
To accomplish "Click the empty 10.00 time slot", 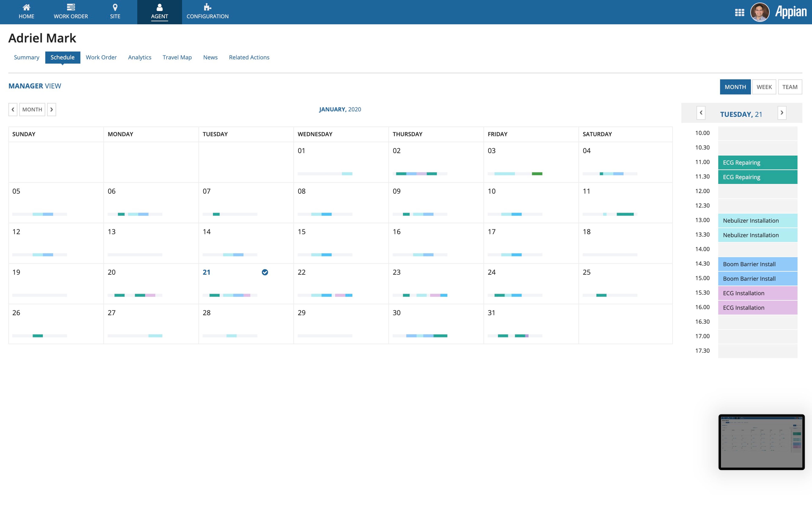I will click(x=757, y=133).
